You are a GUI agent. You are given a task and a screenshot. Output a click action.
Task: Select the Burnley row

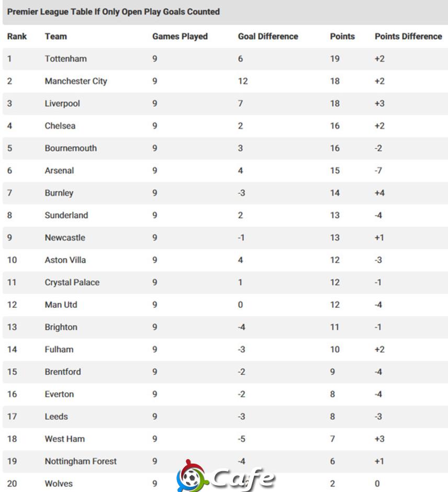(224, 193)
